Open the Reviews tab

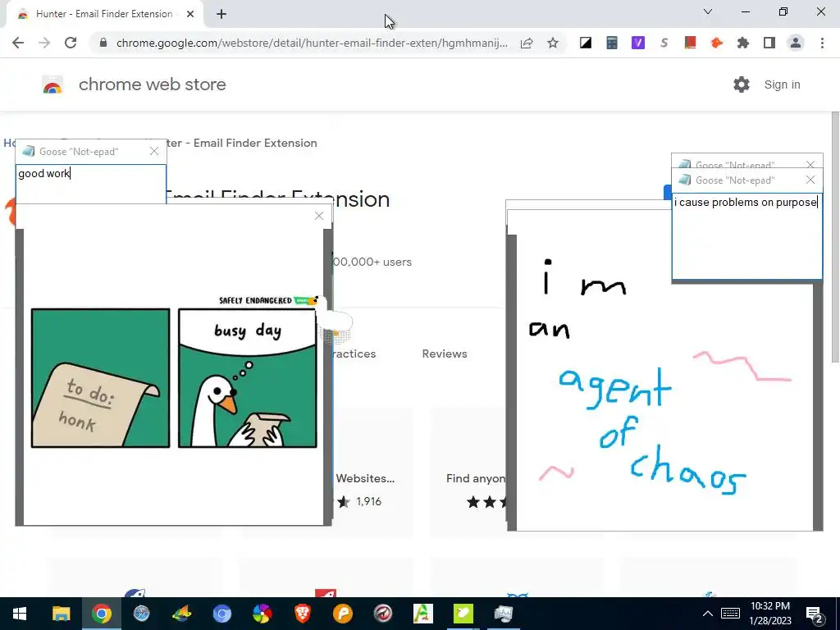coord(445,354)
